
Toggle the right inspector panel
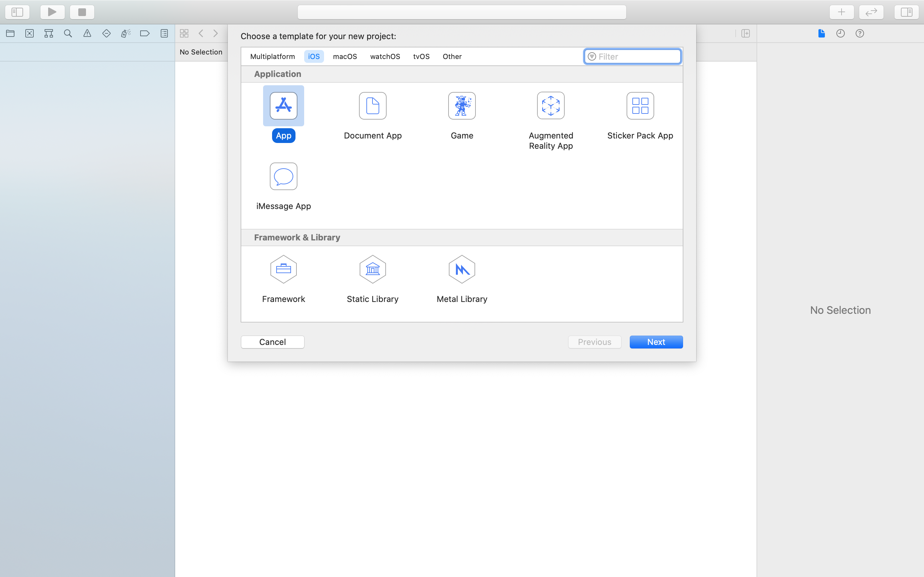[906, 12]
